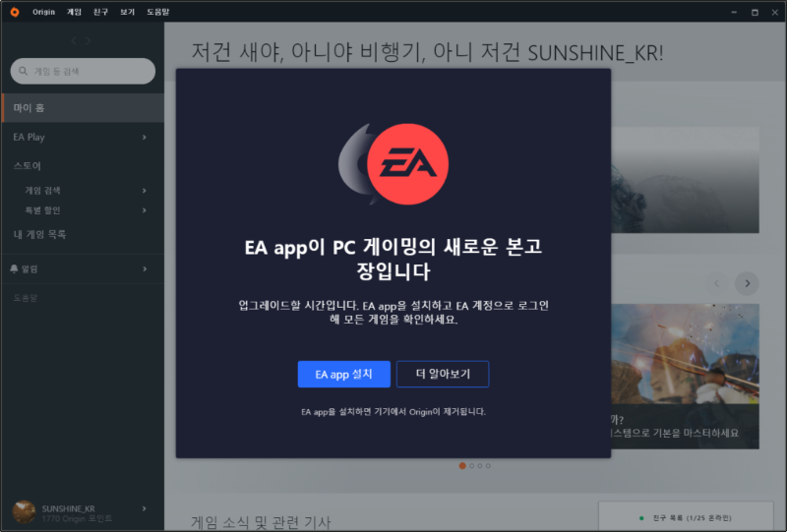Click 1770 Origin 포인트 text
Screen dimensions: 787x532
click(77, 518)
